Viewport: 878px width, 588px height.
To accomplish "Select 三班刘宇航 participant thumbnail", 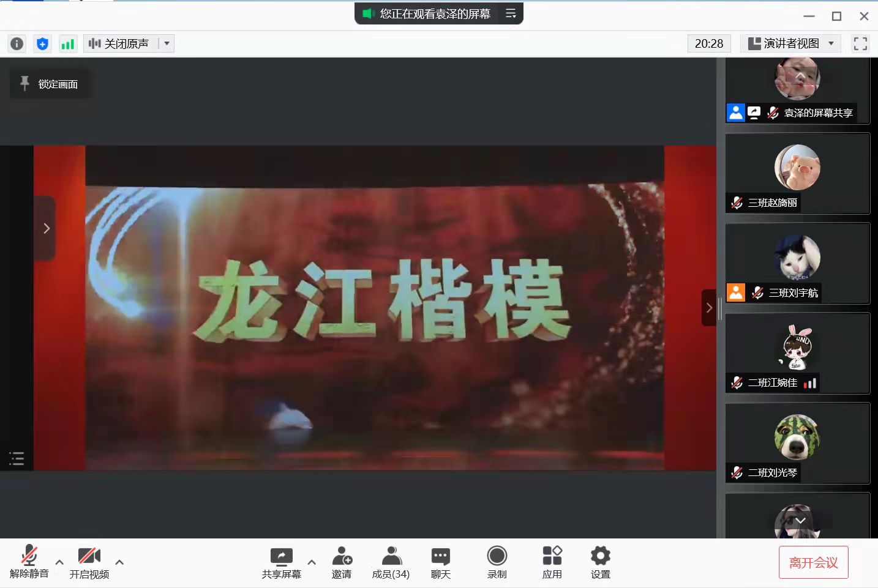I will tap(797, 263).
